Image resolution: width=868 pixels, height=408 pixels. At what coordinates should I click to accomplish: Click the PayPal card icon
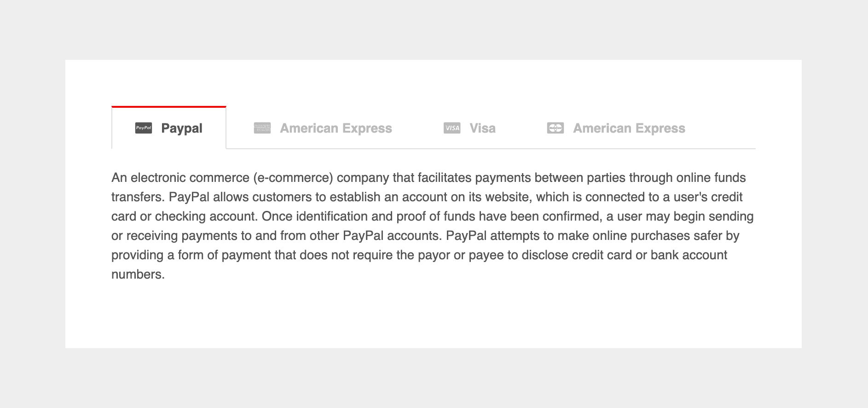[144, 128]
